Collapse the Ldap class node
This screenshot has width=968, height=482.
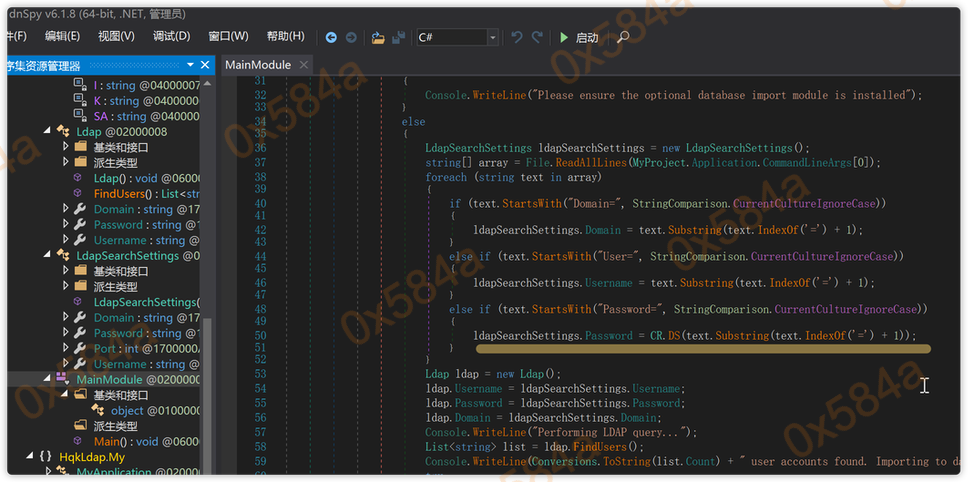point(47,131)
